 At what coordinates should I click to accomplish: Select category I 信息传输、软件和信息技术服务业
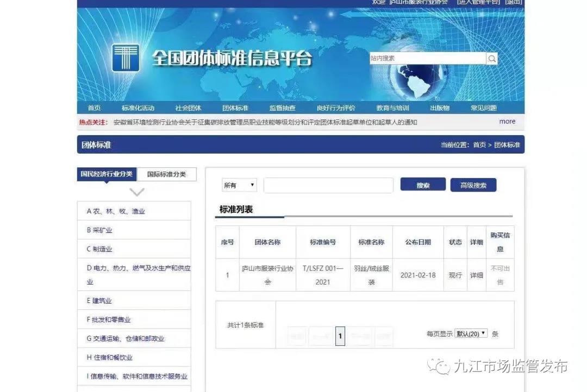[134, 376]
